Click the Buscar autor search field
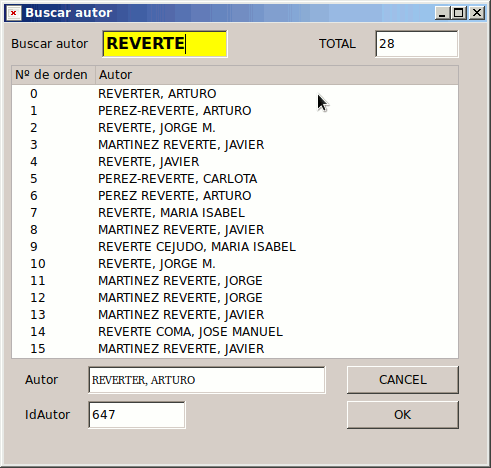This screenshot has height=468, width=491. pyautogui.click(x=165, y=44)
